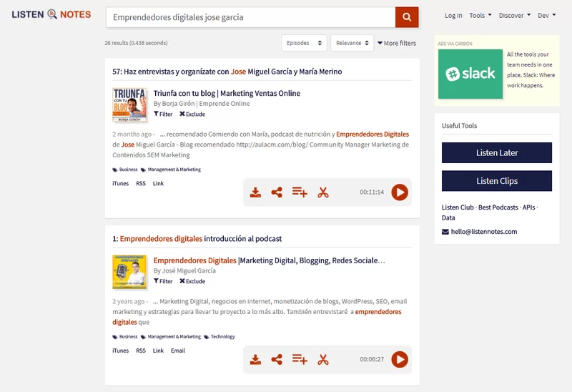Focus the search input field
572x392 pixels.
pos(251,17)
